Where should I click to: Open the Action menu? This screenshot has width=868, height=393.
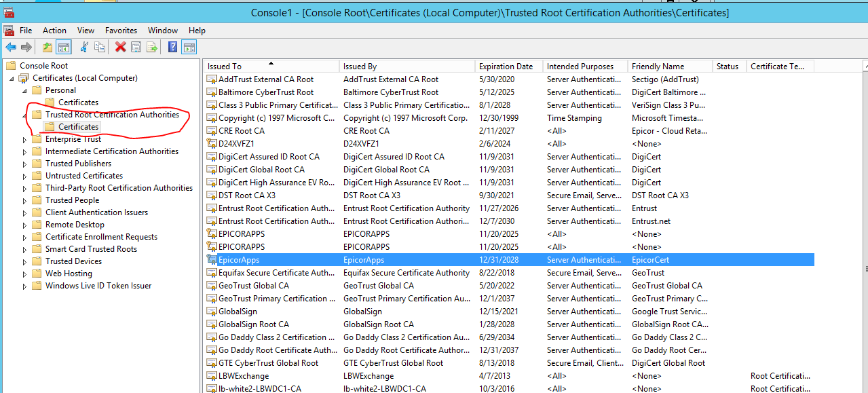pyautogui.click(x=54, y=31)
